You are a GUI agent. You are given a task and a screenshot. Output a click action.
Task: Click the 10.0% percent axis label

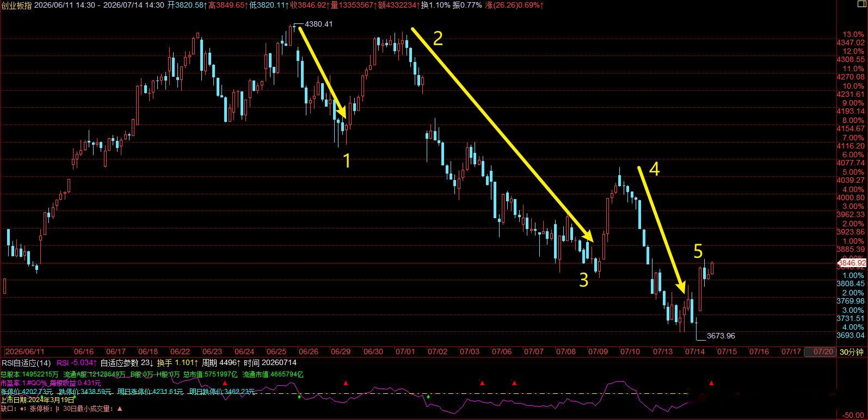(x=853, y=86)
